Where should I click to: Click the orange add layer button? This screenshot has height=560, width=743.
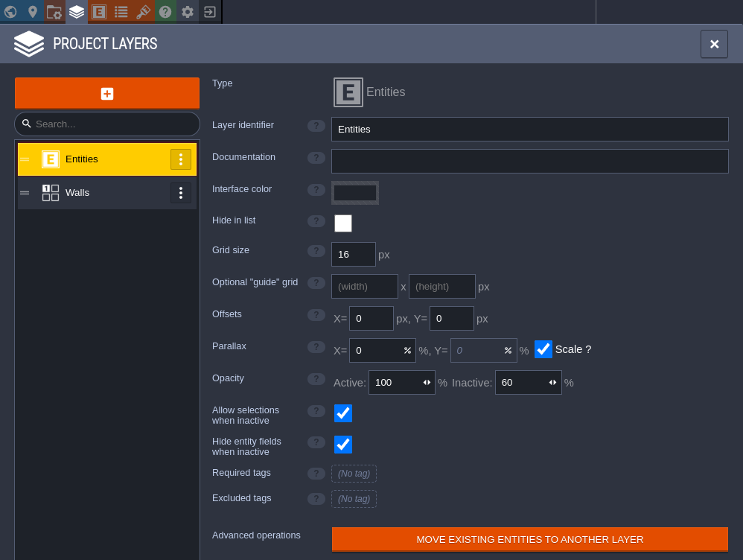click(107, 94)
